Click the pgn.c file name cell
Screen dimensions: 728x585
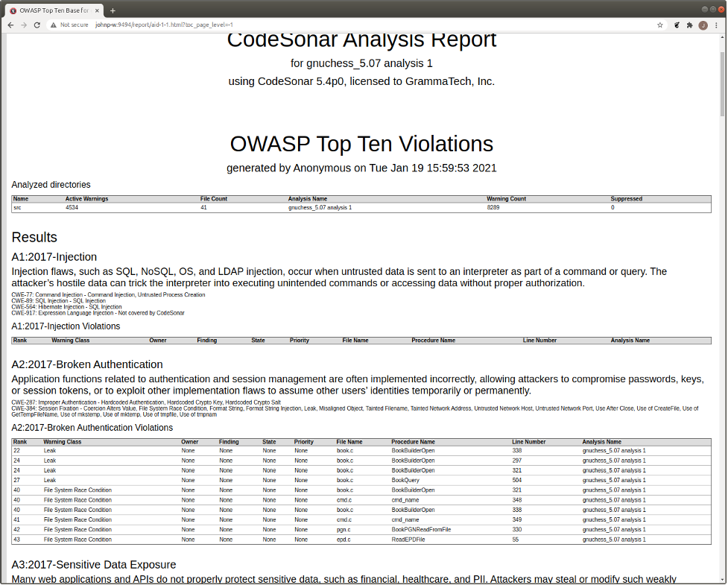(344, 529)
